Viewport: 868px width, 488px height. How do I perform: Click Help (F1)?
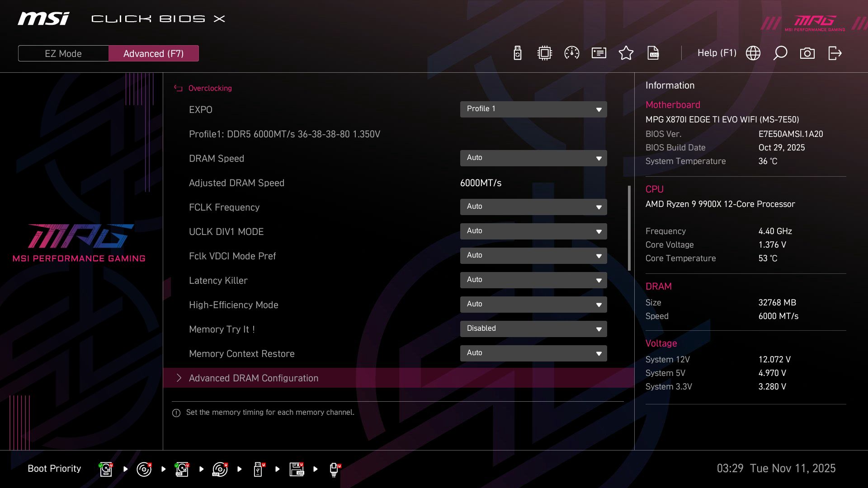tap(717, 53)
